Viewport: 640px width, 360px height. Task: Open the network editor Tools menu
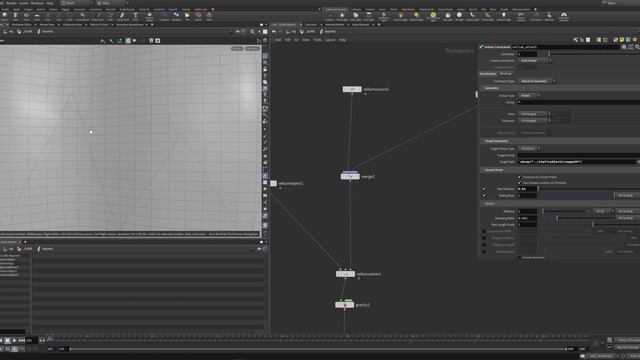pos(317,40)
